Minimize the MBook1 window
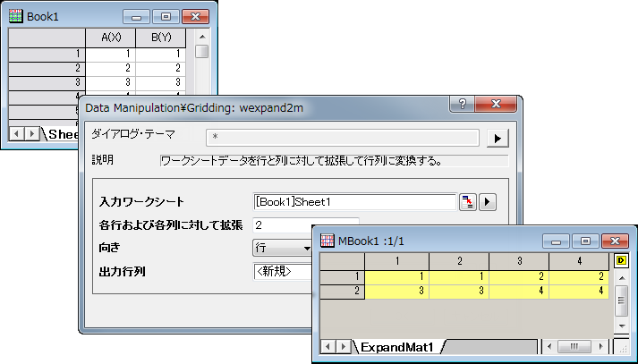 pos(556,241)
